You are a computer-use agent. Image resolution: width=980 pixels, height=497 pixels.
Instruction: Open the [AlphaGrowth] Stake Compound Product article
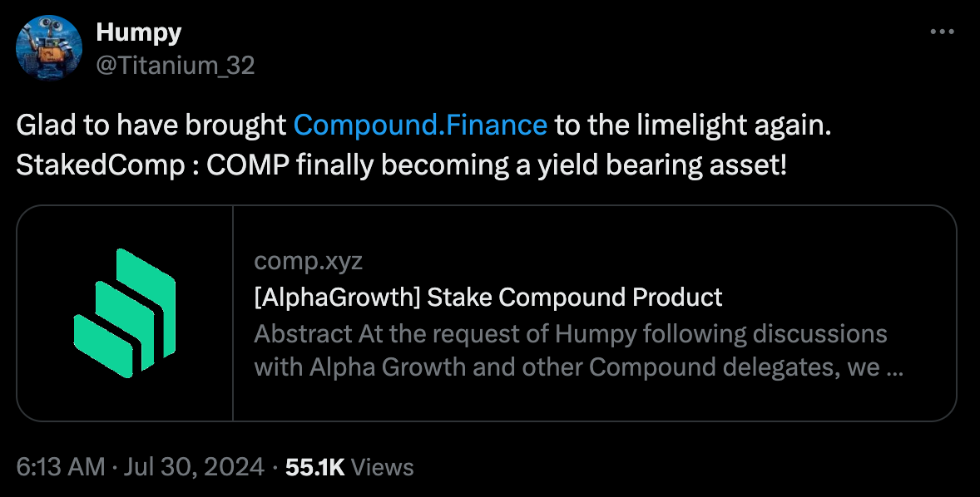[x=488, y=298]
